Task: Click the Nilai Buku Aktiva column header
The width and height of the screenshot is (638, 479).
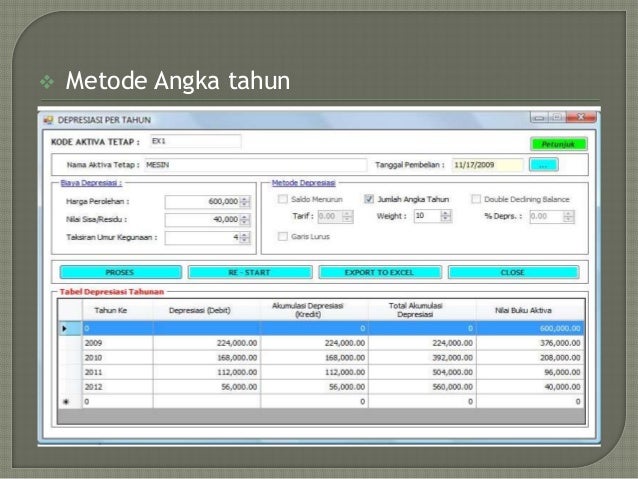Action: (x=530, y=311)
